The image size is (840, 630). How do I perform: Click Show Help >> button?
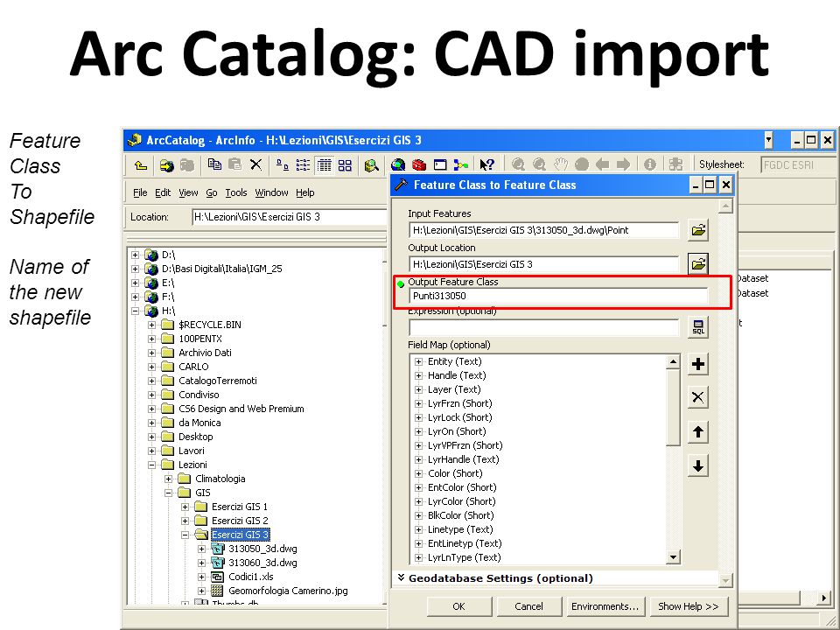coord(689,606)
